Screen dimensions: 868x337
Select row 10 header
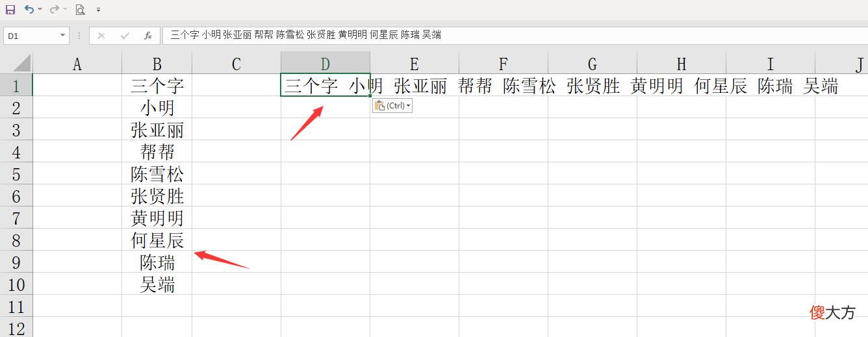point(16,284)
